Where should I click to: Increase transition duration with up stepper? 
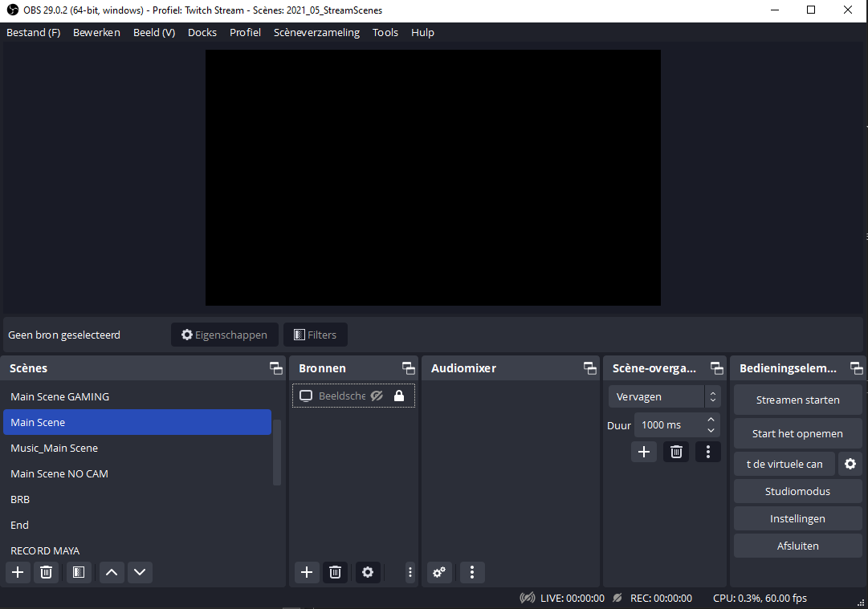pos(711,420)
